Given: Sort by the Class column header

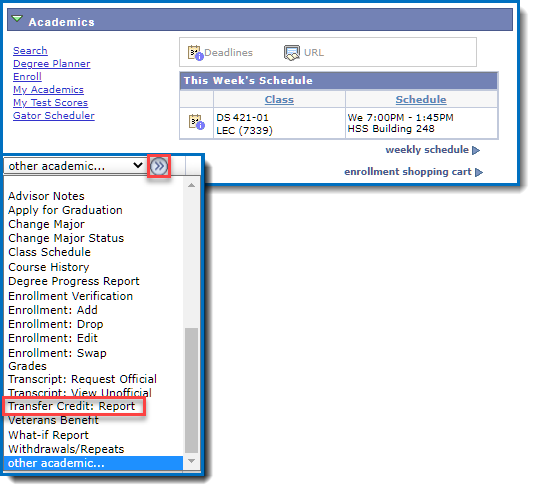Looking at the screenshot, I should pyautogui.click(x=279, y=100).
